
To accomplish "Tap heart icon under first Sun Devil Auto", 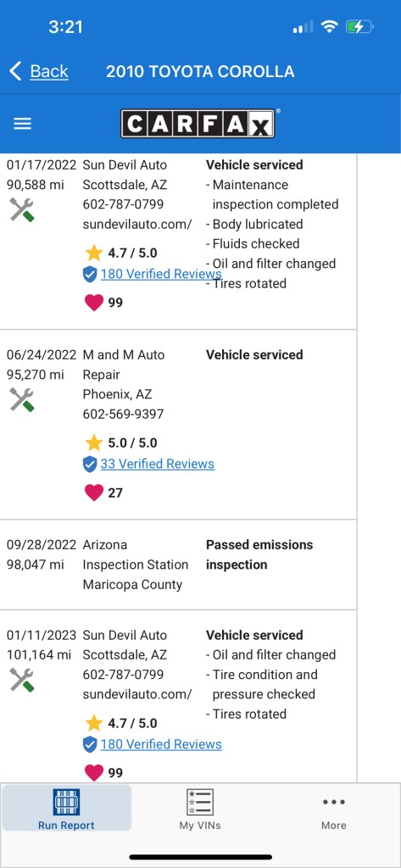I will tap(94, 303).
